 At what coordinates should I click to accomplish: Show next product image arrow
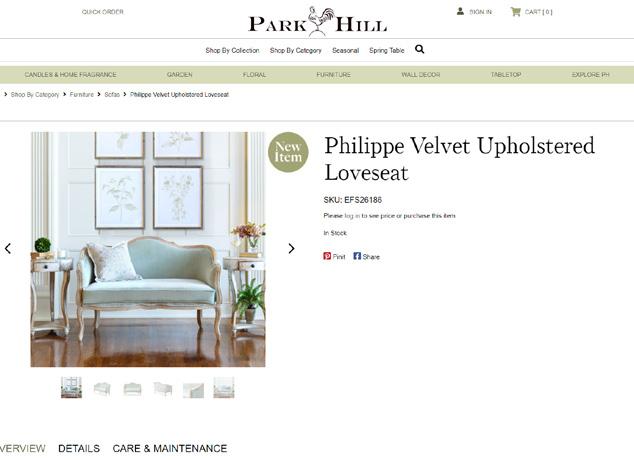(x=291, y=249)
